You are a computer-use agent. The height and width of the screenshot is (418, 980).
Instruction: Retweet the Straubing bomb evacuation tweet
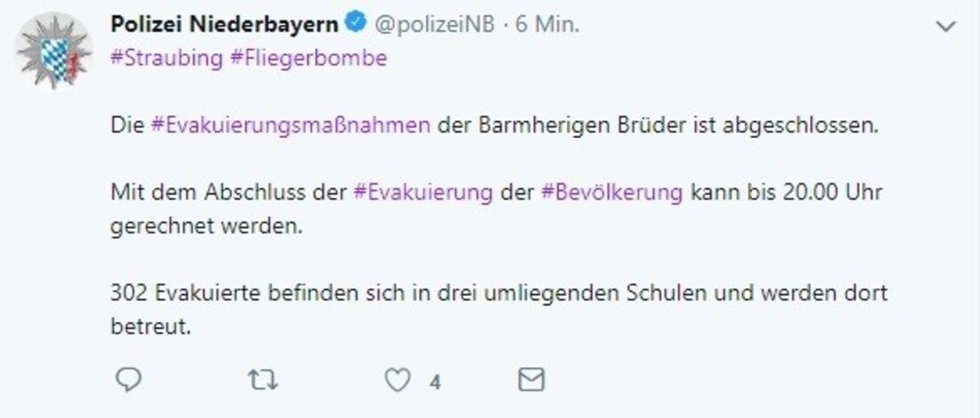pyautogui.click(x=263, y=381)
